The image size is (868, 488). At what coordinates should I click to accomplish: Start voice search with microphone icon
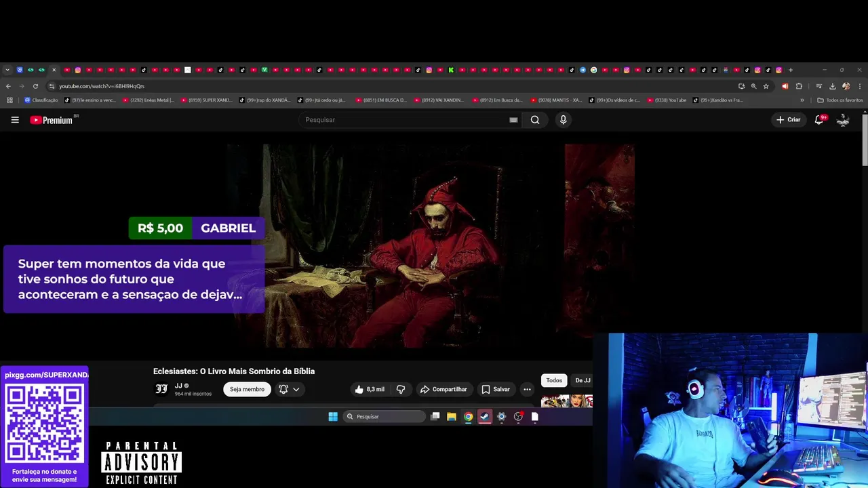point(563,120)
